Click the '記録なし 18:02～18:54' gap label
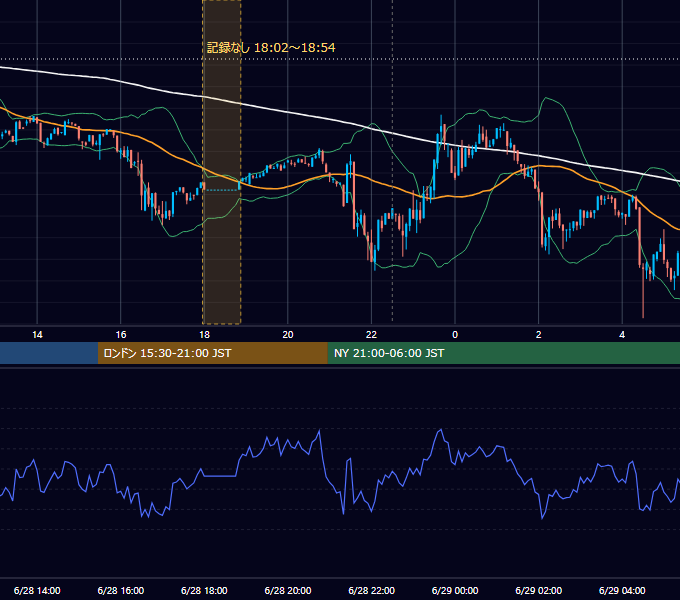 tap(271, 48)
